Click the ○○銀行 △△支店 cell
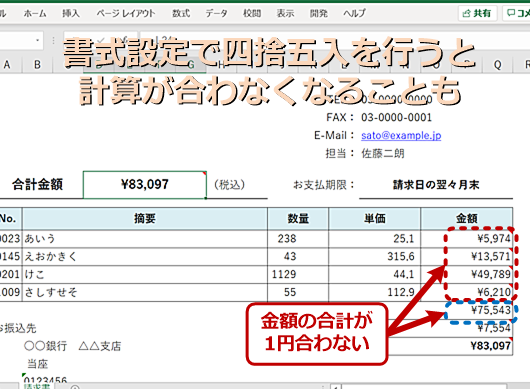 (73, 346)
